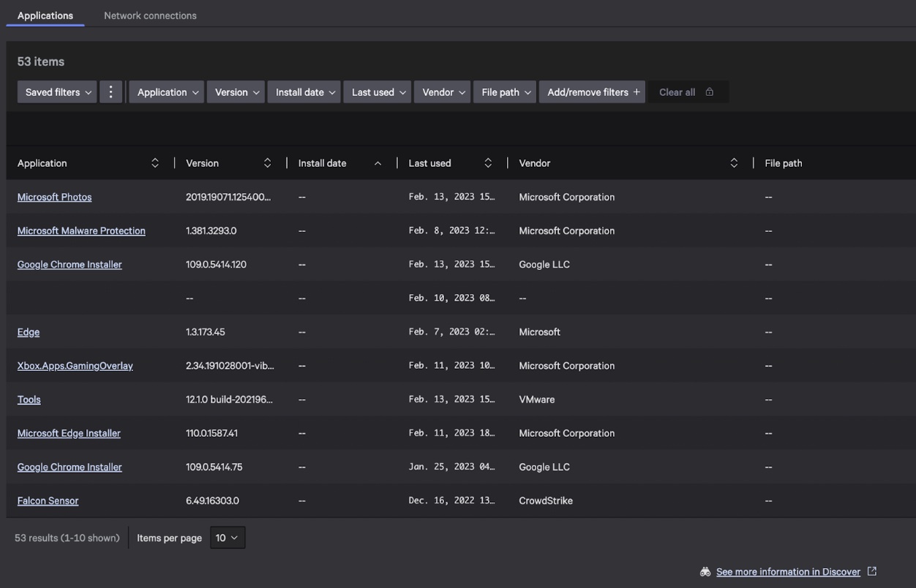Image resolution: width=916 pixels, height=588 pixels.
Task: Click the CrowdStrike vendor cell
Action: (x=546, y=501)
